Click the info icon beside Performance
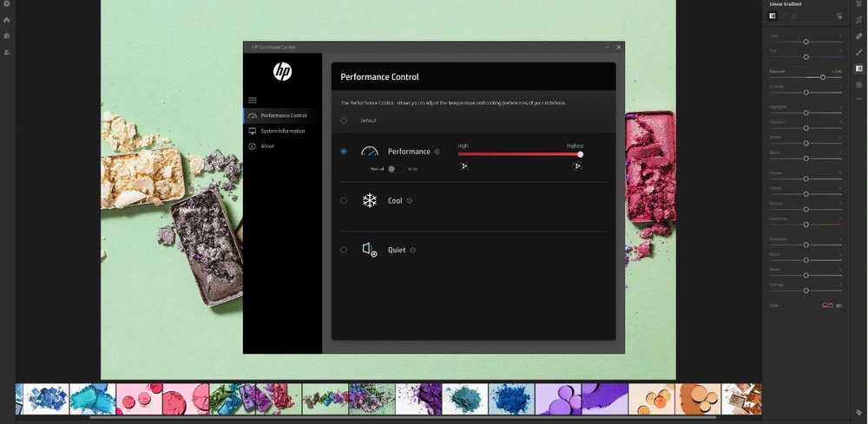This screenshot has height=424, width=868. [437, 152]
